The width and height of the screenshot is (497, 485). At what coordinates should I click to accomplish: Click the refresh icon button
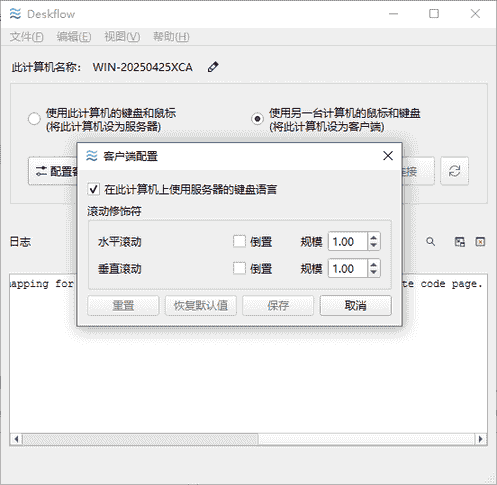pos(454,171)
